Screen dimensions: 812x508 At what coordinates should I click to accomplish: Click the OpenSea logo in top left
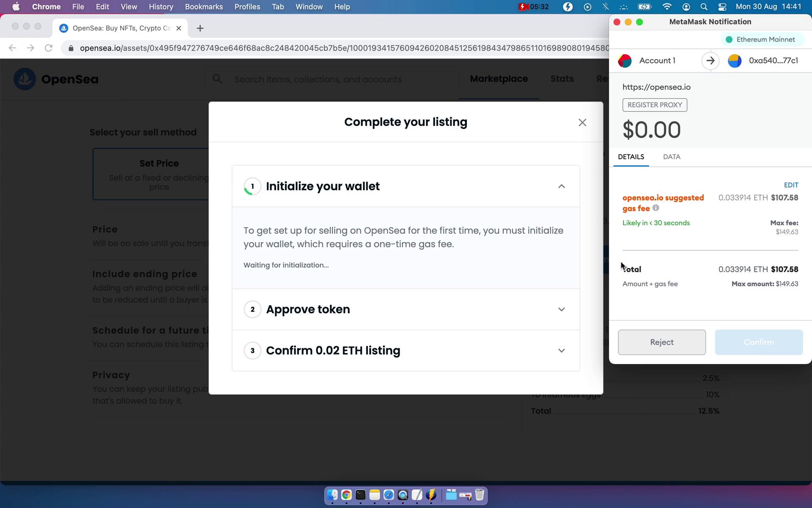(x=24, y=79)
